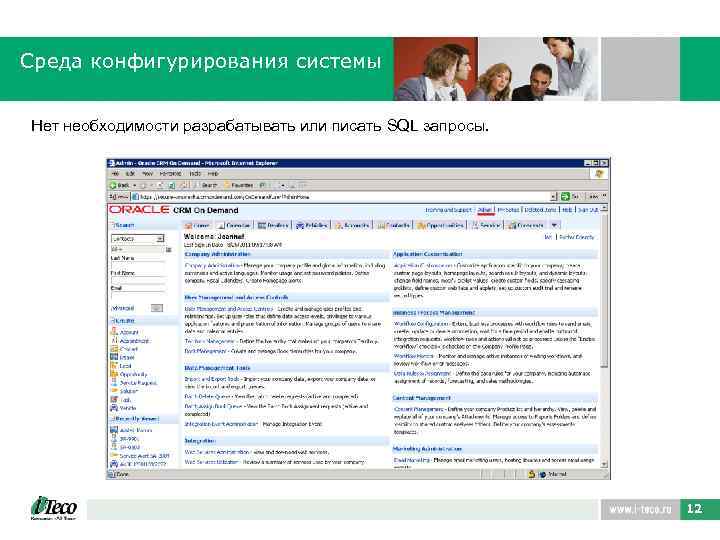Click the browser Back button
720x540 pixels.
click(x=120, y=185)
